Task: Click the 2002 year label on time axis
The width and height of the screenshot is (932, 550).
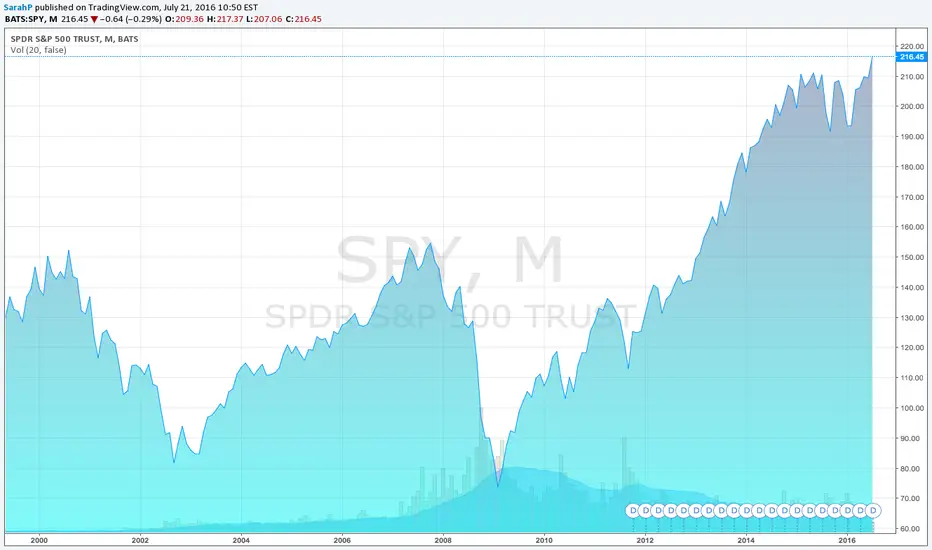Action: pyautogui.click(x=140, y=540)
